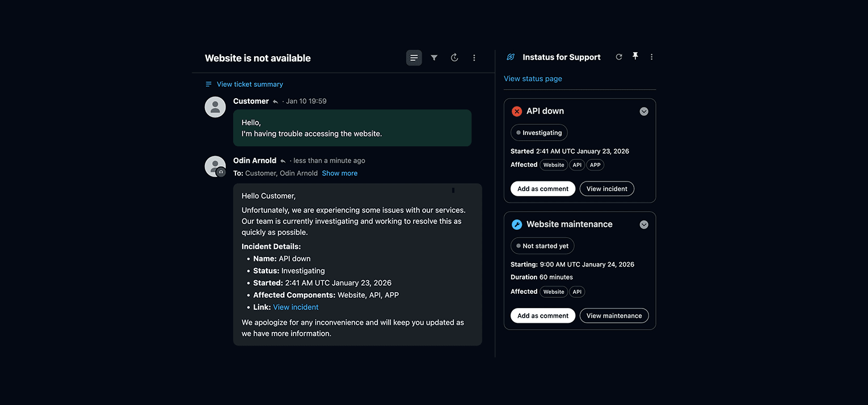Refresh the Instatus for Support panel
Viewport: 868px width, 405px height.
[619, 57]
